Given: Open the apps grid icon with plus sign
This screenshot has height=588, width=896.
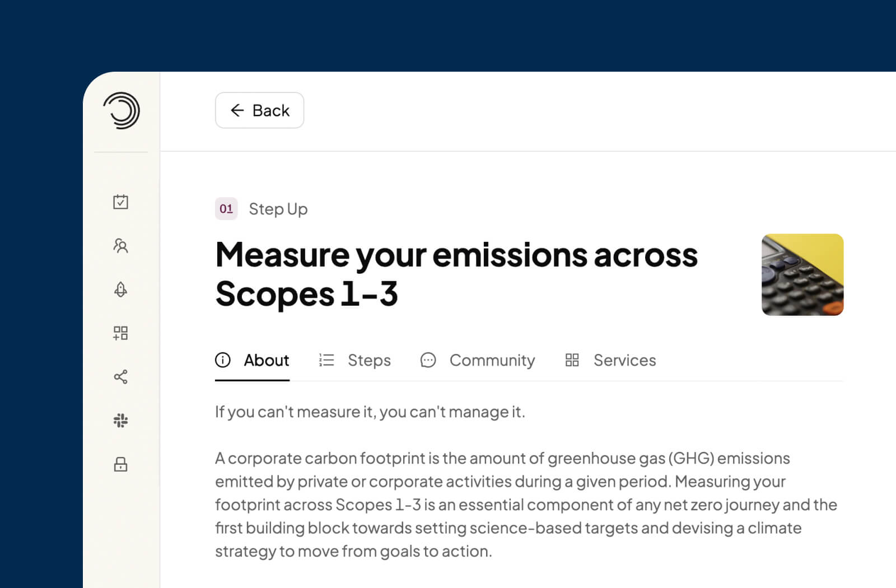Looking at the screenshot, I should (x=121, y=333).
